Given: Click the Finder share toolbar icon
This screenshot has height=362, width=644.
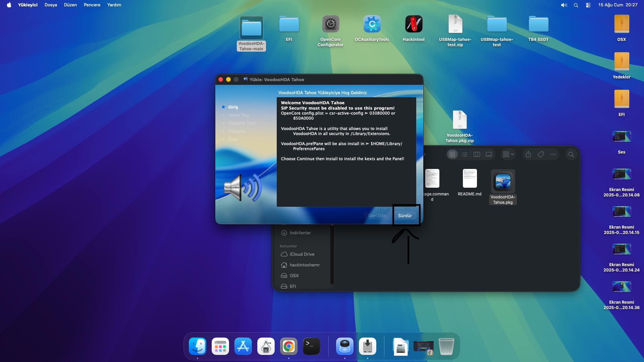Looking at the screenshot, I should 528,154.
